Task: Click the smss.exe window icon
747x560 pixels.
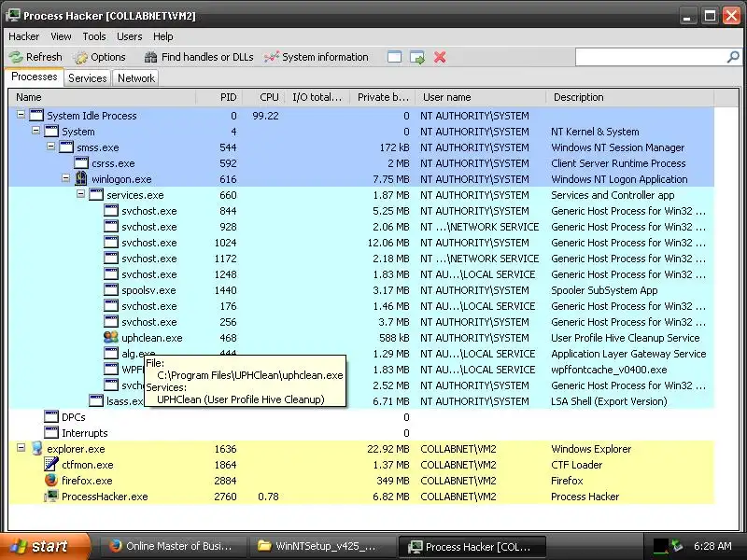Action: click(66, 147)
